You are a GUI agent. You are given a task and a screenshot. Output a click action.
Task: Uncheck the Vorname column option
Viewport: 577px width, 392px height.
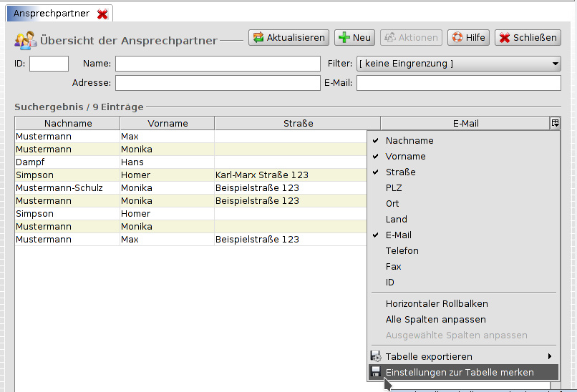click(x=405, y=157)
